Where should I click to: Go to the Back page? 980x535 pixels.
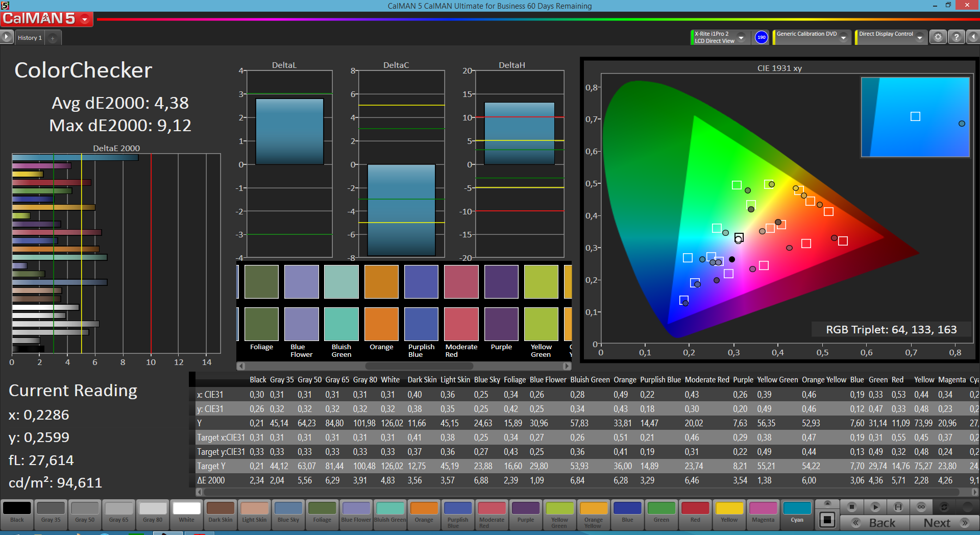click(x=875, y=523)
